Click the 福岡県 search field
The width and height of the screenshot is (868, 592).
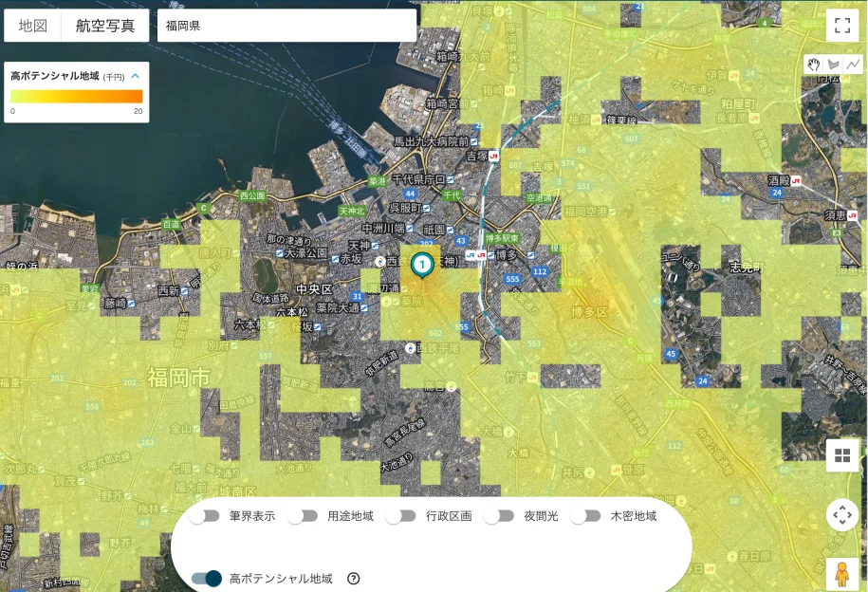285,26
